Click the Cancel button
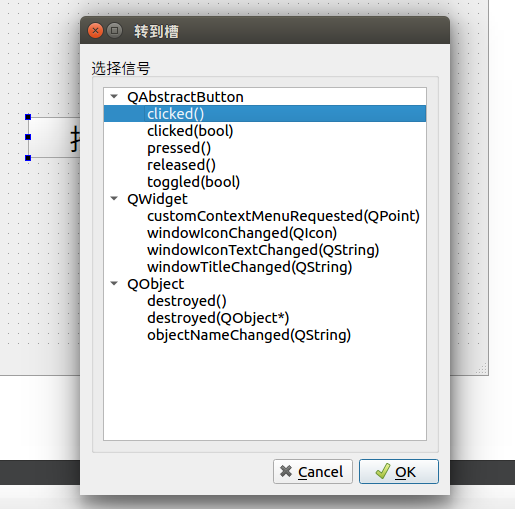 [313, 471]
